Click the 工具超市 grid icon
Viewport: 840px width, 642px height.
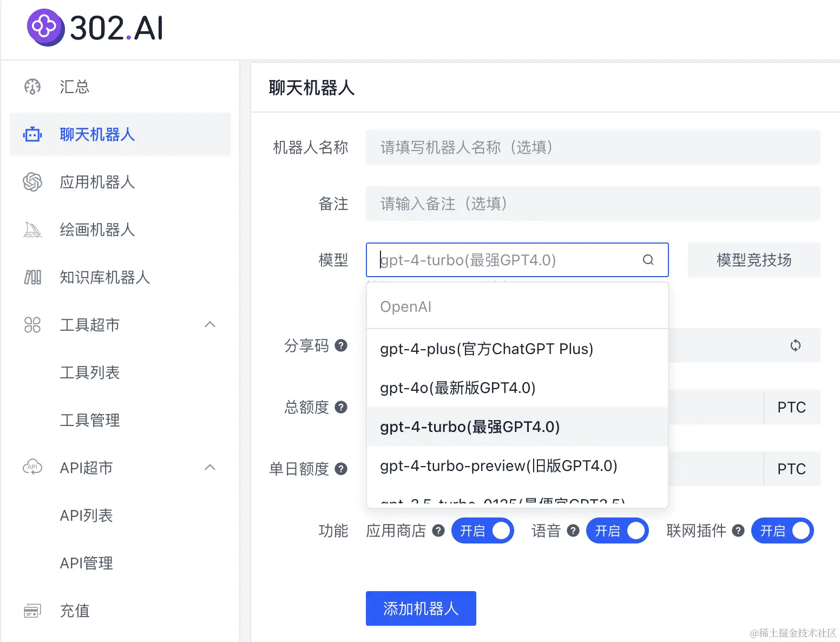point(32,325)
